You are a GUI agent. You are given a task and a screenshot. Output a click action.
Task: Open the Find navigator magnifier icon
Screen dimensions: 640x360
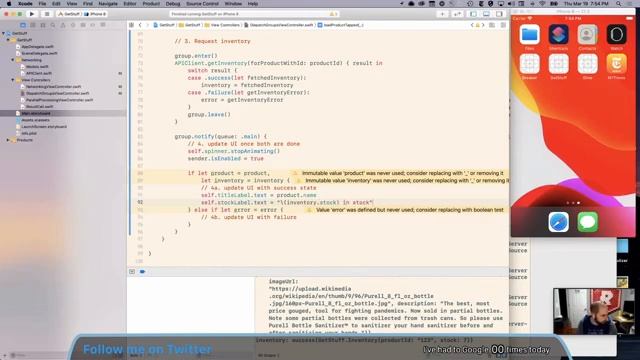point(53,25)
